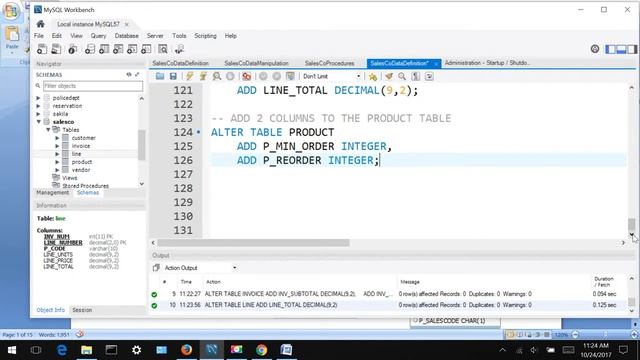The image size is (640, 360).
Task: Expand the invoice table node
Action: click(x=58, y=146)
